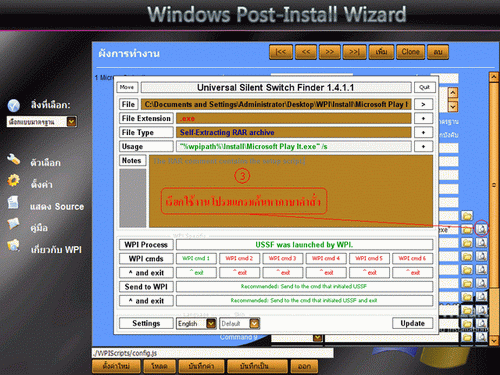The image size is (500, 375).
Task: Send usage to WPI cmd 5
Action: tap(369, 258)
